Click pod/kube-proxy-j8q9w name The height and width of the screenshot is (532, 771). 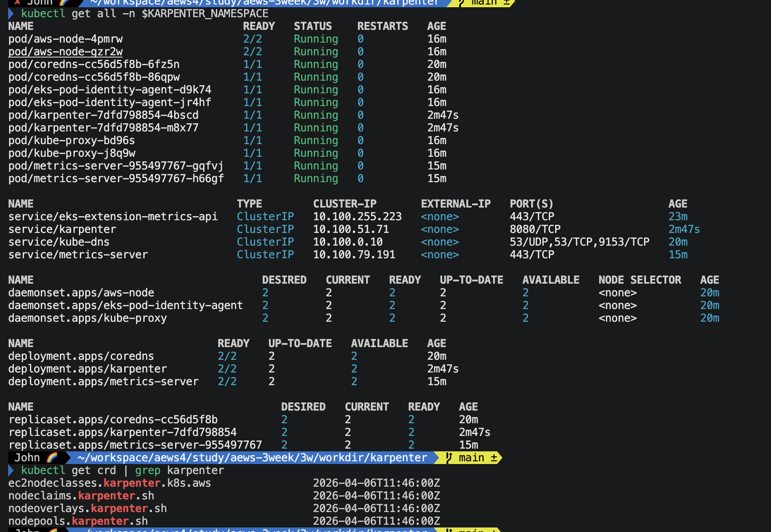pyautogui.click(x=72, y=153)
